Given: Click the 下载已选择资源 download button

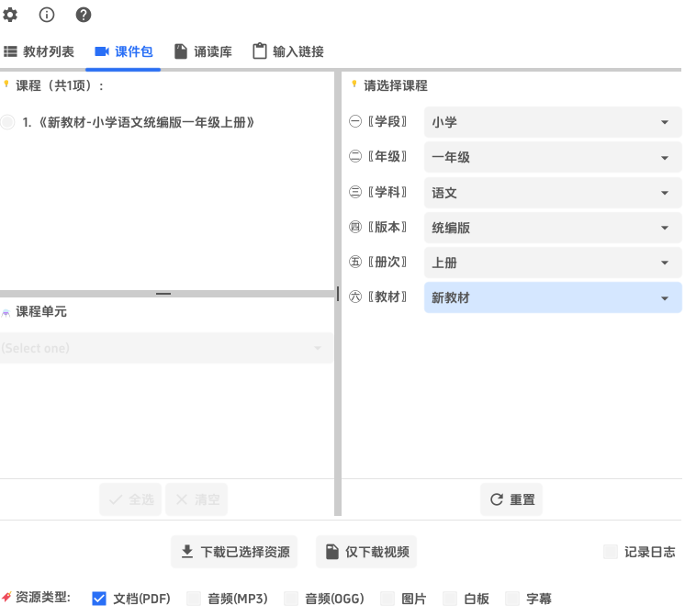Looking at the screenshot, I should [234, 552].
